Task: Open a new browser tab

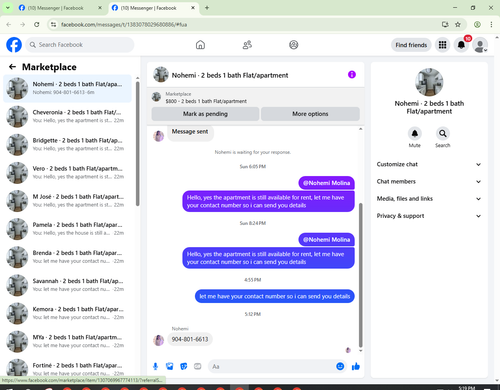Action: [207, 8]
